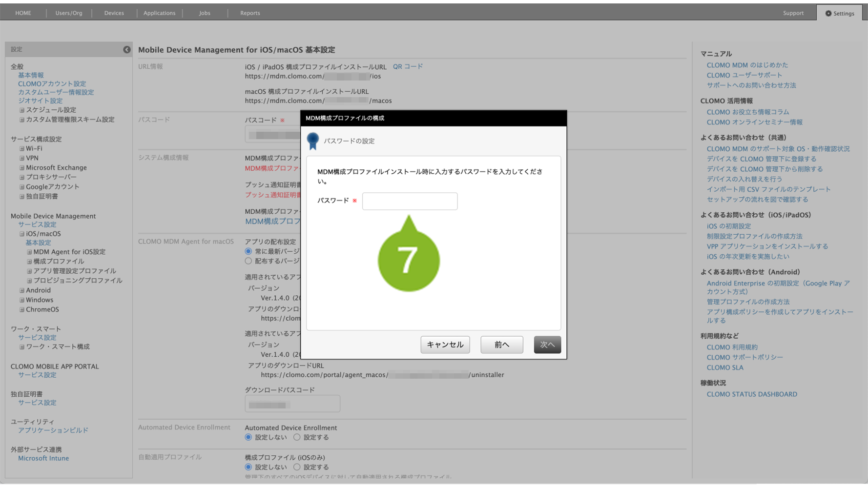
Task: Expand the ChromeOS tree node
Action: click(21, 310)
